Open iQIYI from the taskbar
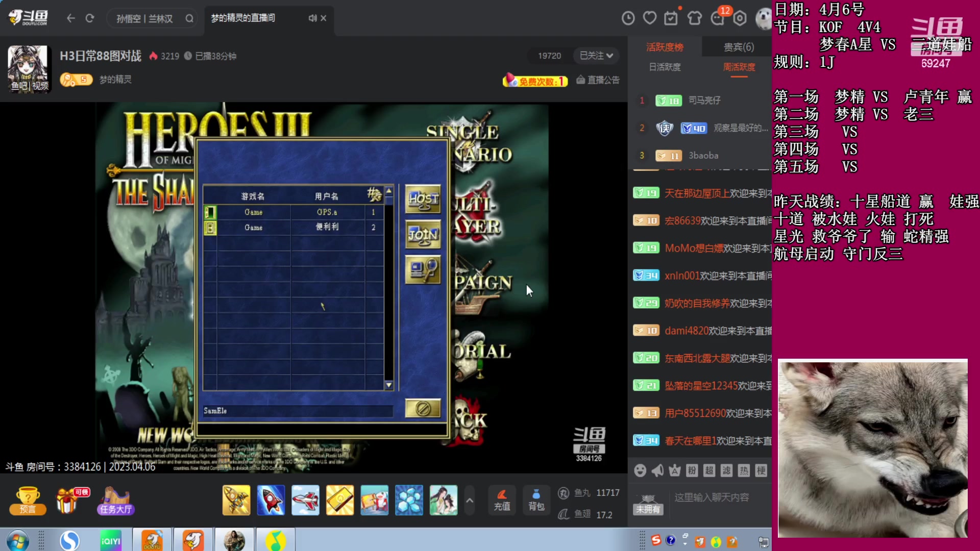980x551 pixels. pos(111,540)
